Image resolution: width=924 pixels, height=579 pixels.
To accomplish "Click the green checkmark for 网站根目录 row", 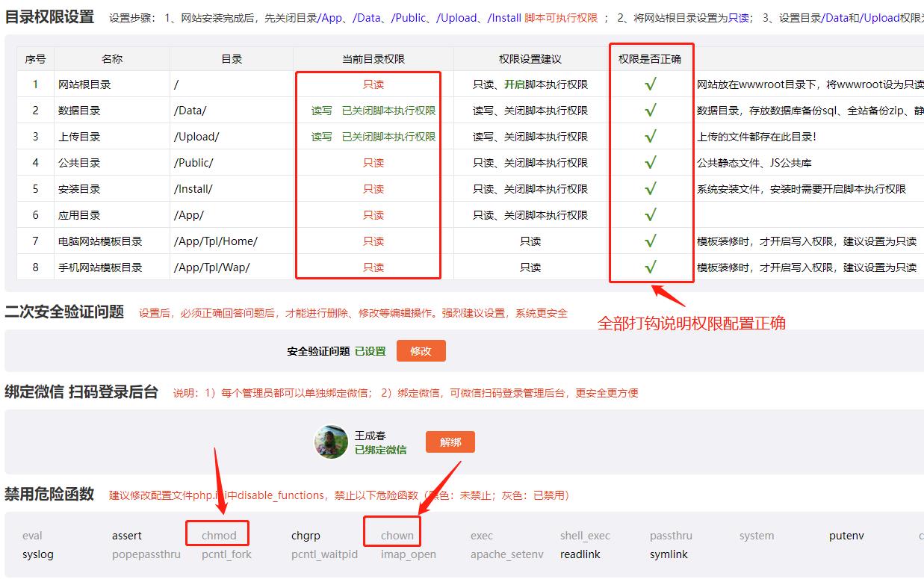I will pyautogui.click(x=651, y=84).
